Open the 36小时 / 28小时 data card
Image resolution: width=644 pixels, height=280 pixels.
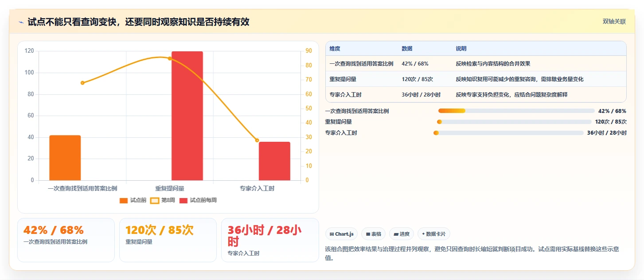[270, 240]
